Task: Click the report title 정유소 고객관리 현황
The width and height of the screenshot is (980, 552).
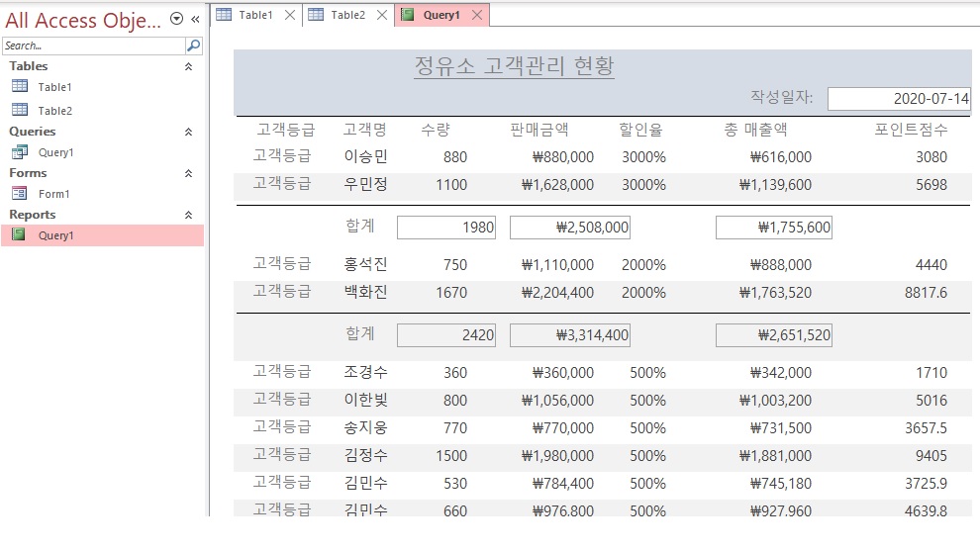Action: [514, 66]
